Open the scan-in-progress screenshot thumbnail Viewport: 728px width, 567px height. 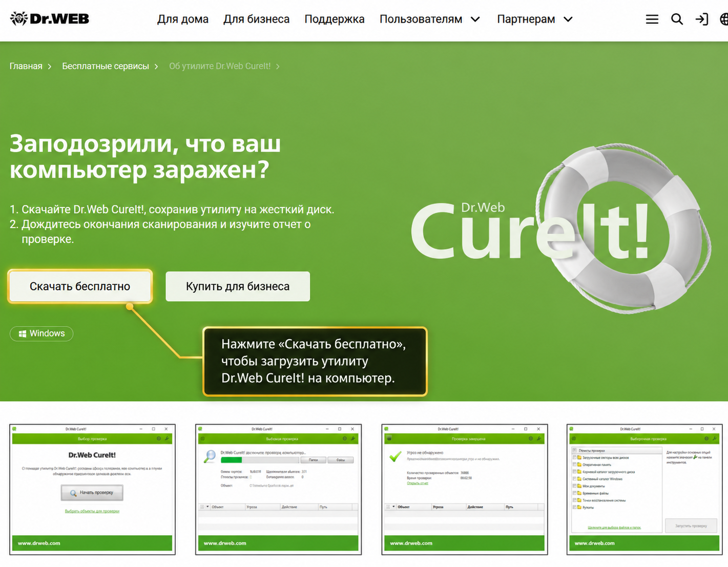click(x=278, y=489)
